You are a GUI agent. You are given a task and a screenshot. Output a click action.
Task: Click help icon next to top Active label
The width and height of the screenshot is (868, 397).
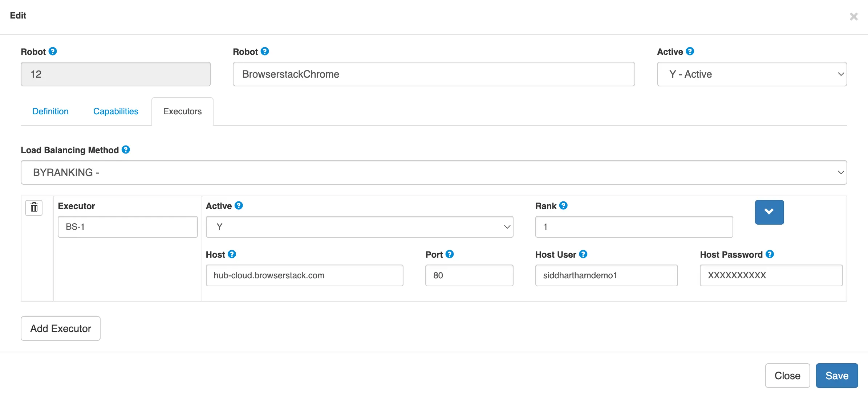[x=690, y=52]
